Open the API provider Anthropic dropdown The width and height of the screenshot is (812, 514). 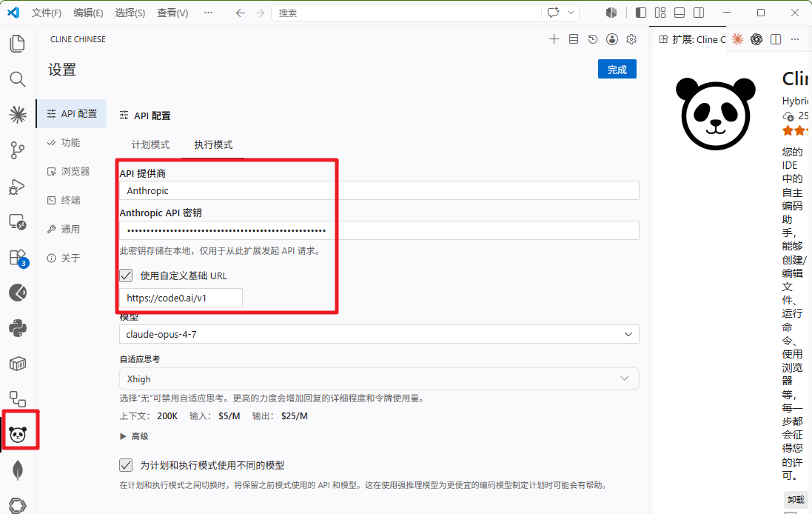tap(379, 190)
